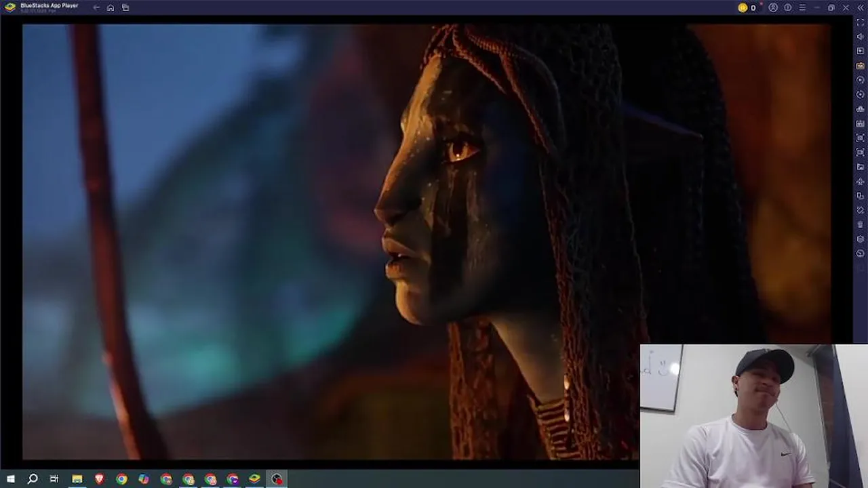Go back with the BlueStacks back arrow
868x488 pixels.
(x=96, y=7)
